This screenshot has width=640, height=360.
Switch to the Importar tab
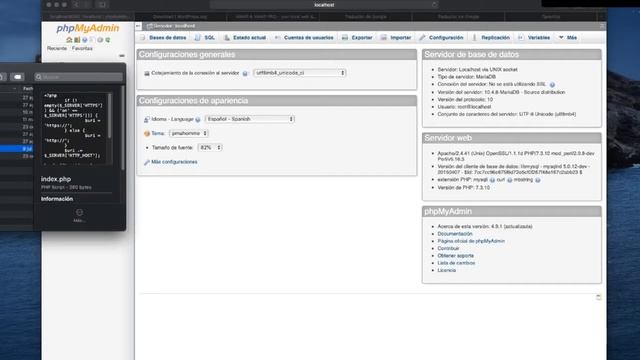coord(396,38)
